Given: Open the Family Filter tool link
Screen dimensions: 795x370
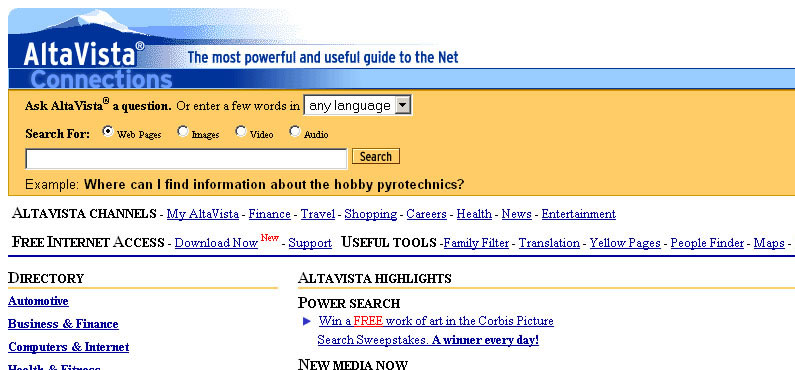Looking at the screenshot, I should click(x=476, y=243).
